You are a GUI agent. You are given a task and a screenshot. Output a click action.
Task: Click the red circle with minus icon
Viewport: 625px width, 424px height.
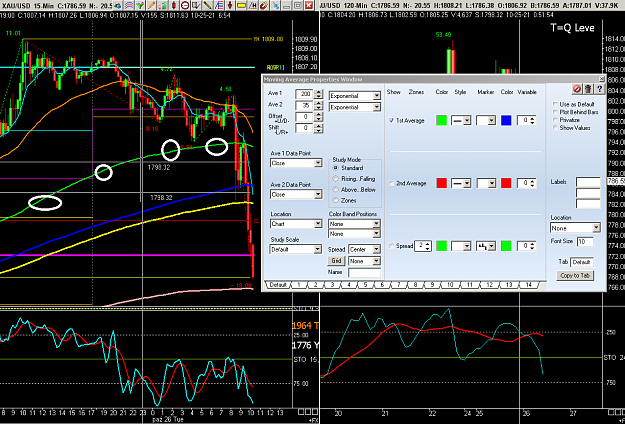point(185,6)
